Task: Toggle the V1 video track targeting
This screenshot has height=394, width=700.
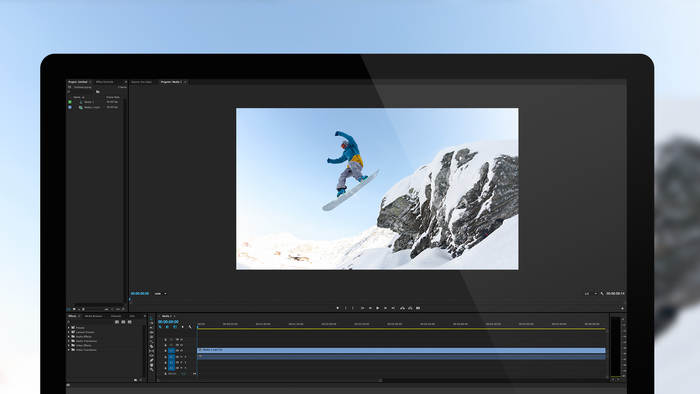Action: (171, 351)
